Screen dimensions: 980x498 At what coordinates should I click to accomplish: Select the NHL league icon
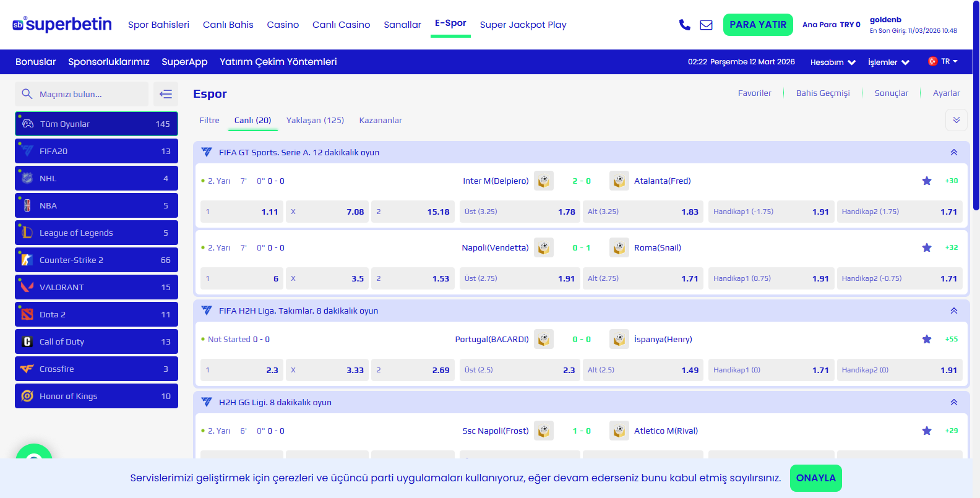click(x=27, y=178)
